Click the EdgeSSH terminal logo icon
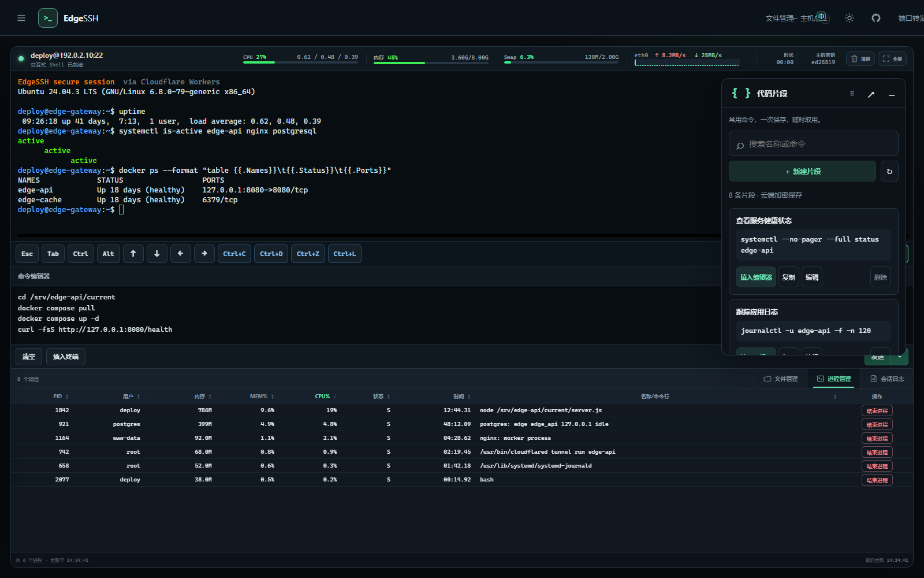Image resolution: width=924 pixels, height=578 pixels. 48,18
